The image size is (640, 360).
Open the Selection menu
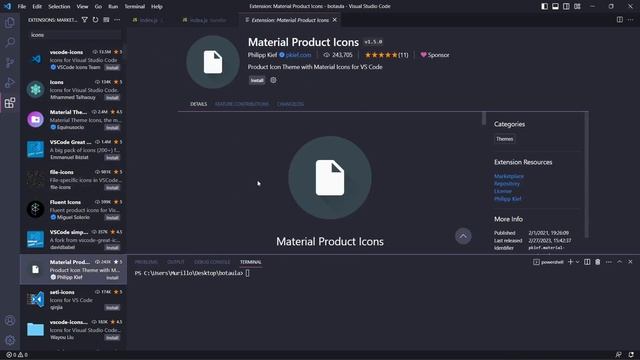click(x=59, y=7)
